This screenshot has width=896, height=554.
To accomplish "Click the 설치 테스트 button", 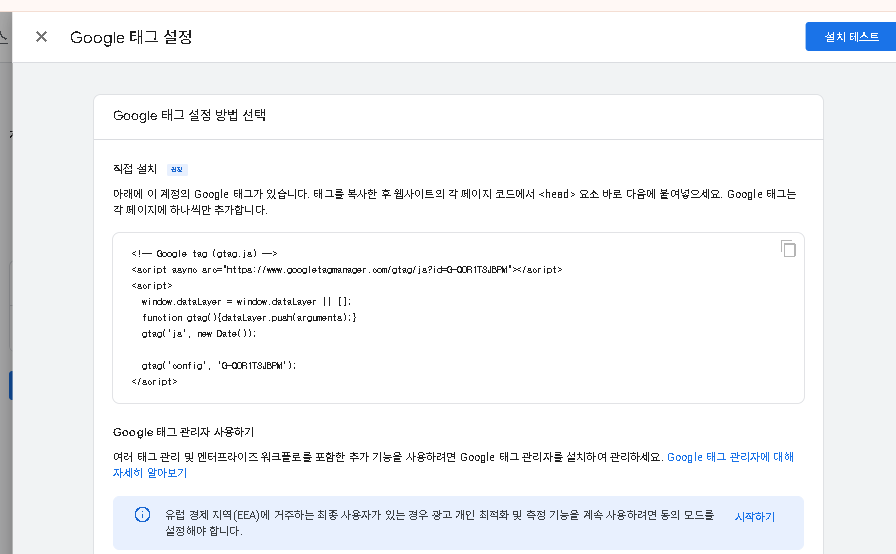I will (x=851, y=37).
